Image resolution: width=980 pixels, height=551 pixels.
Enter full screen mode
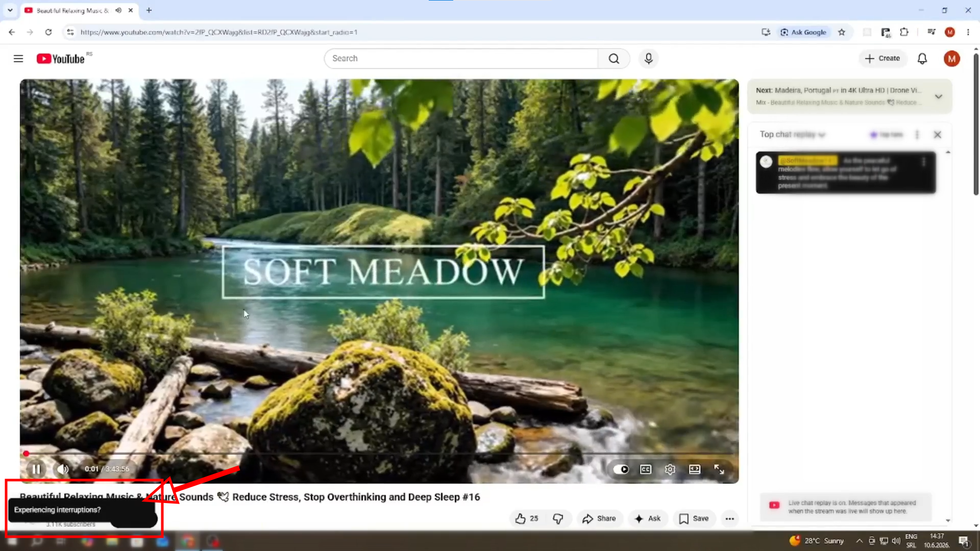point(719,469)
